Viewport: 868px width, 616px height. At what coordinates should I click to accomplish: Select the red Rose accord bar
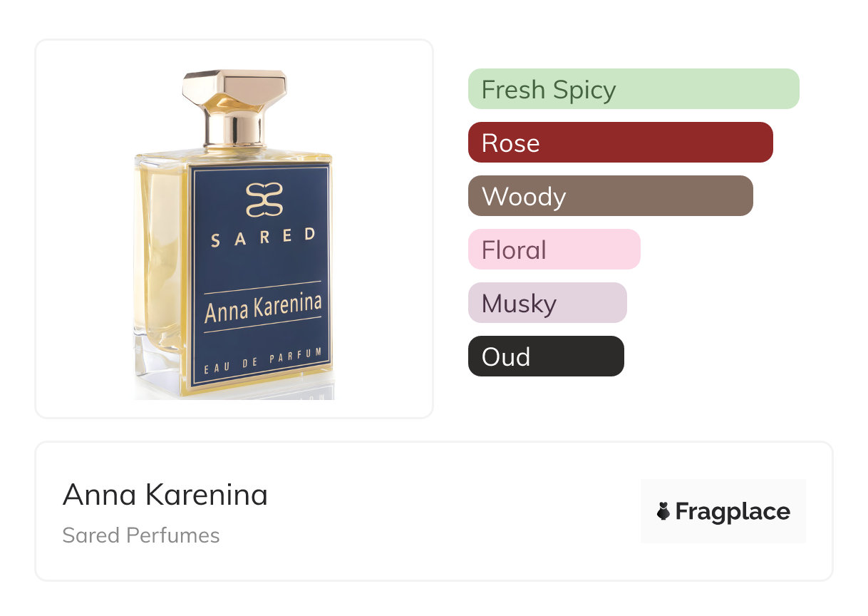(x=620, y=143)
